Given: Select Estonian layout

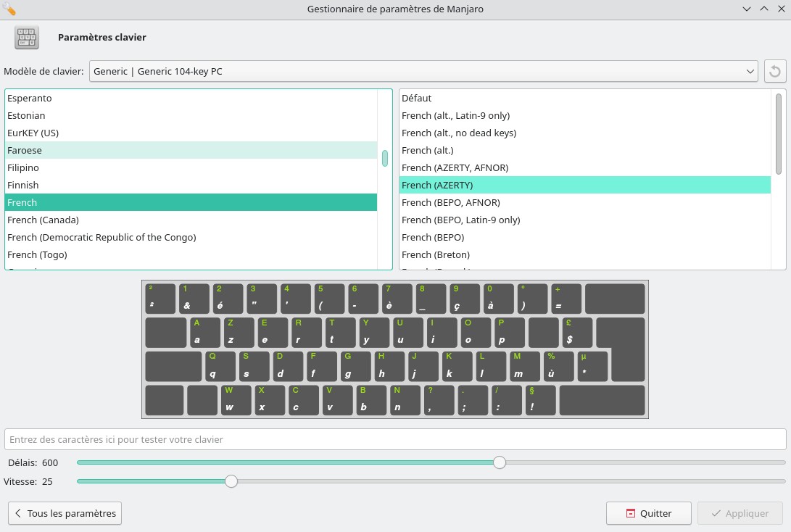Looking at the screenshot, I should [x=191, y=115].
